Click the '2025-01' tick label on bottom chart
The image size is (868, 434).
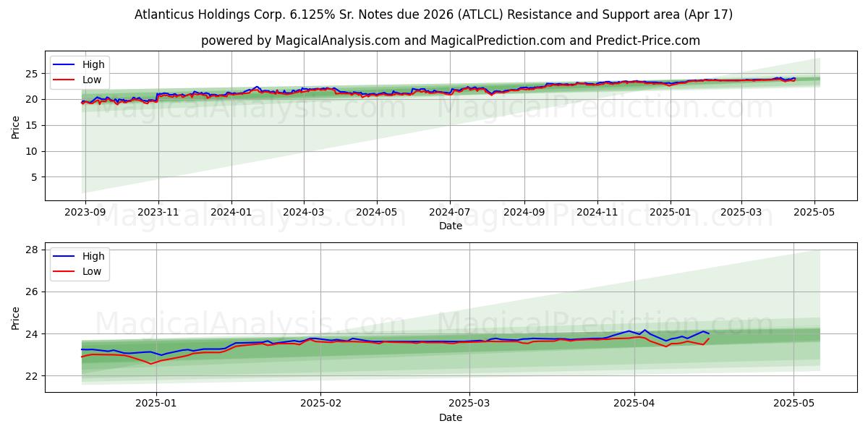point(156,404)
